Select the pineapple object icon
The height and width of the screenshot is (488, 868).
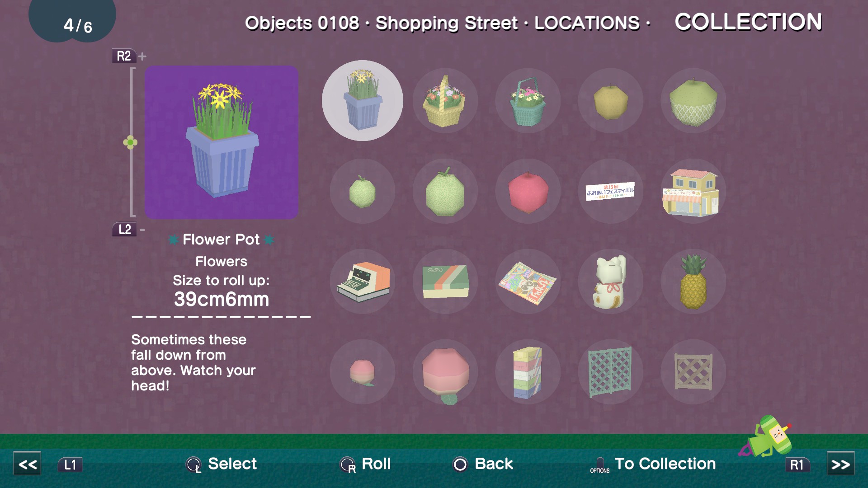click(x=693, y=282)
